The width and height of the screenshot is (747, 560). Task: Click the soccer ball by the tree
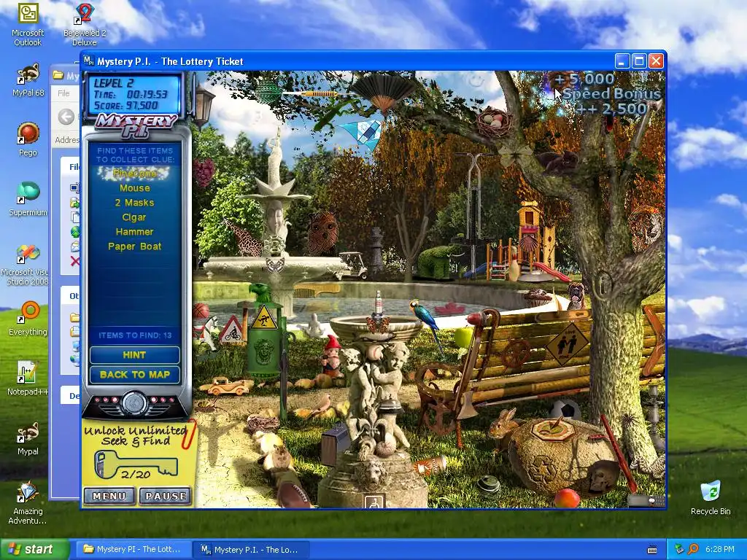click(565, 410)
